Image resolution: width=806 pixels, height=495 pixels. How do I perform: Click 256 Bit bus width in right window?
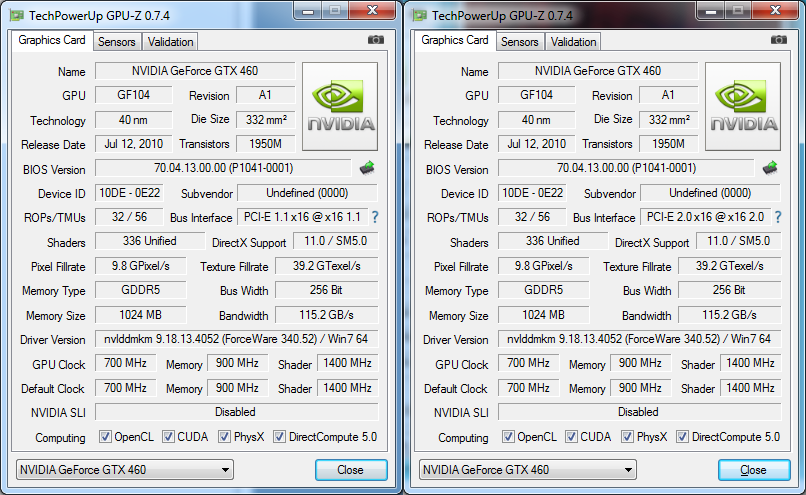coord(729,290)
